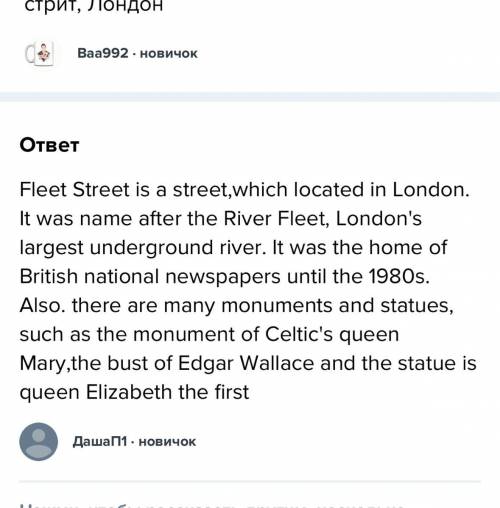Click the light blue divider band between answers
This screenshot has height=508, width=500.
click(x=250, y=97)
